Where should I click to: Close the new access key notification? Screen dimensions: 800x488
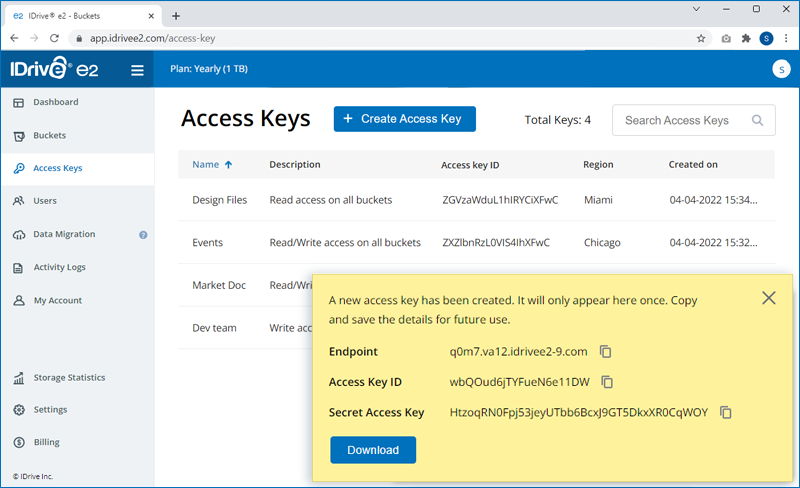[768, 298]
